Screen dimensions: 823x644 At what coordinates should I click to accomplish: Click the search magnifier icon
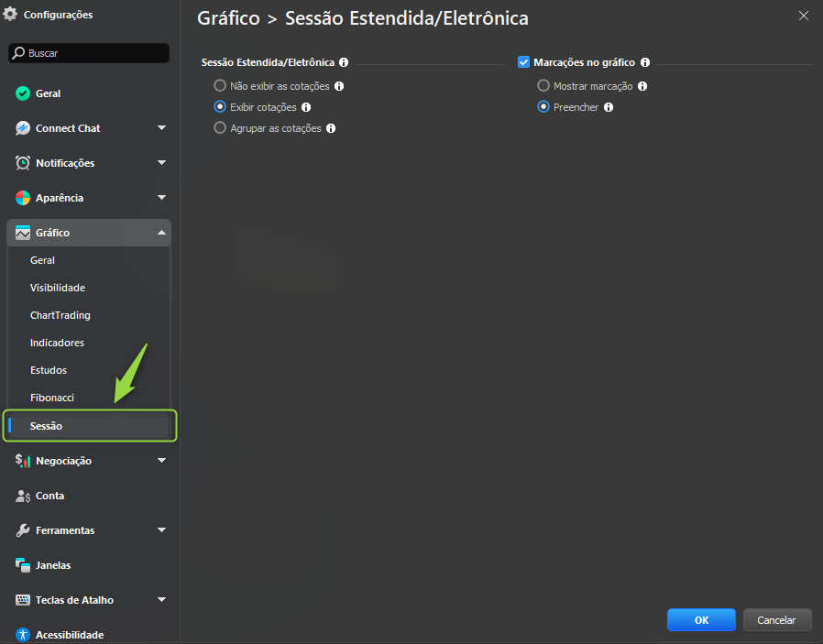pos(18,53)
